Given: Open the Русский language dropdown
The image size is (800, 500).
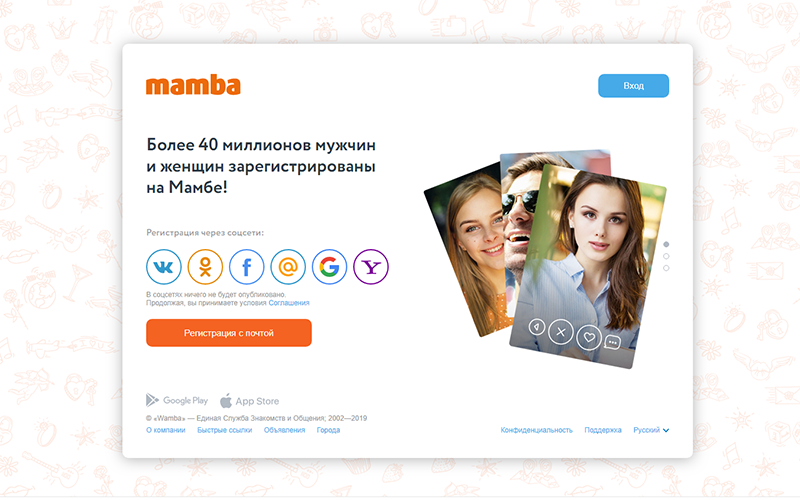Looking at the screenshot, I should point(651,430).
